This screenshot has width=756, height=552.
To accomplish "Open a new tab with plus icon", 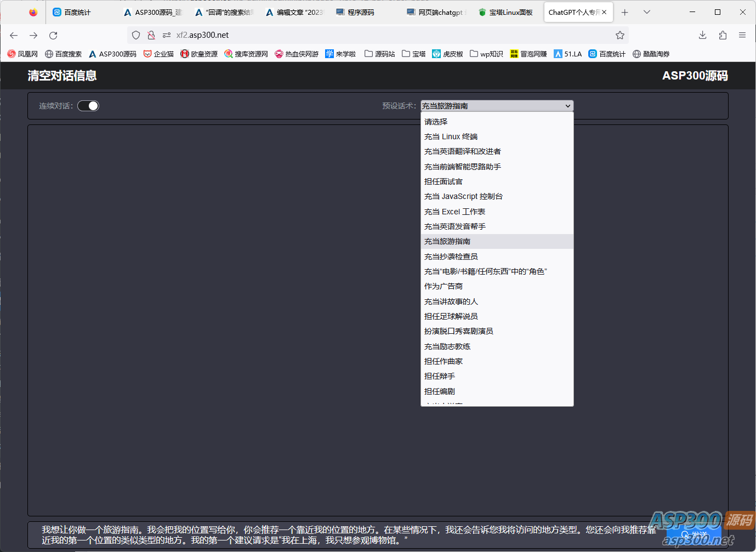I will pyautogui.click(x=624, y=12).
